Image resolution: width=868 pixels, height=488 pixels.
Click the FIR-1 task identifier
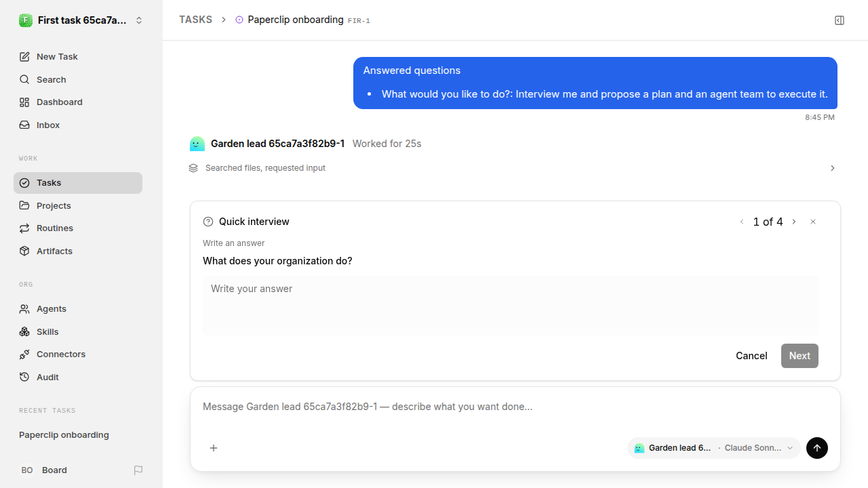pos(359,21)
